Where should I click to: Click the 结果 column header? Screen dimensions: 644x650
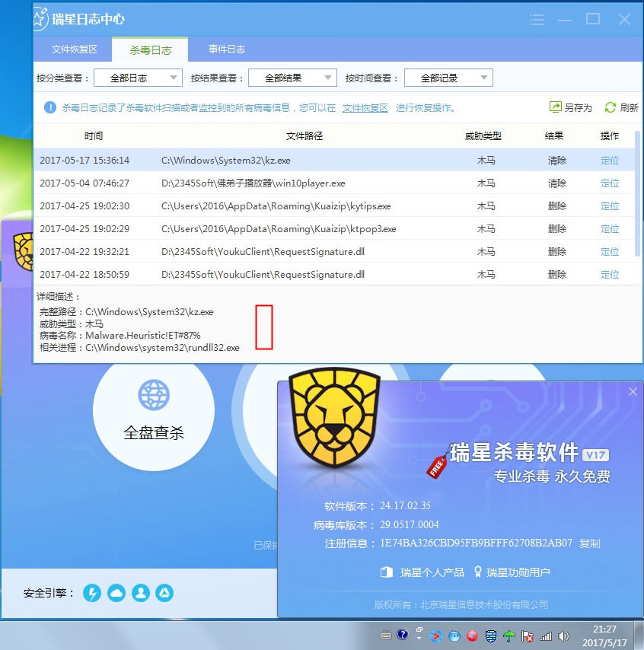[x=554, y=136]
